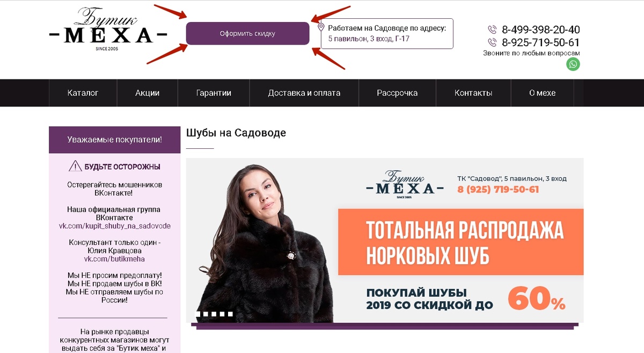Click the mink coat sale banner image
Screen dimensions: 644x353
point(385,240)
